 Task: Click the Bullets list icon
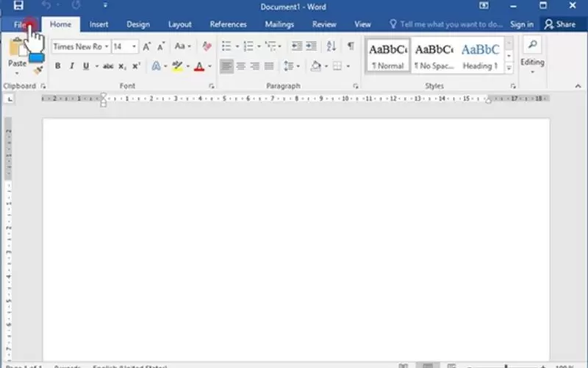click(x=226, y=46)
